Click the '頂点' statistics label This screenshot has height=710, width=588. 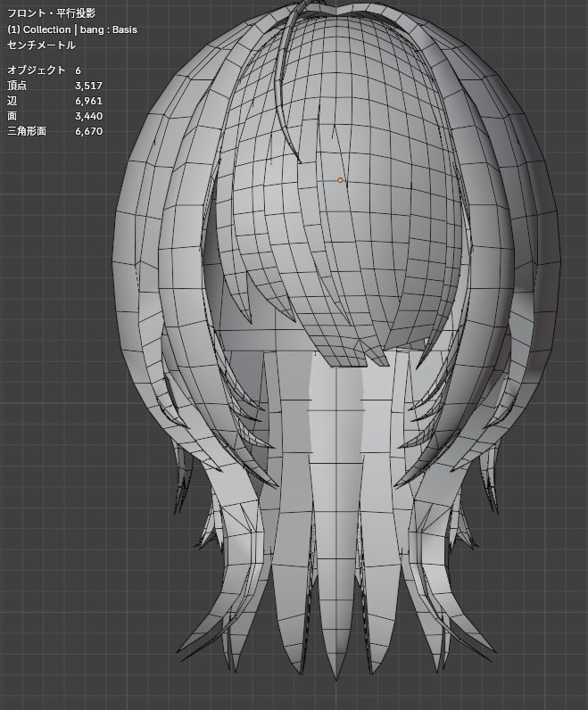pyautogui.click(x=17, y=85)
